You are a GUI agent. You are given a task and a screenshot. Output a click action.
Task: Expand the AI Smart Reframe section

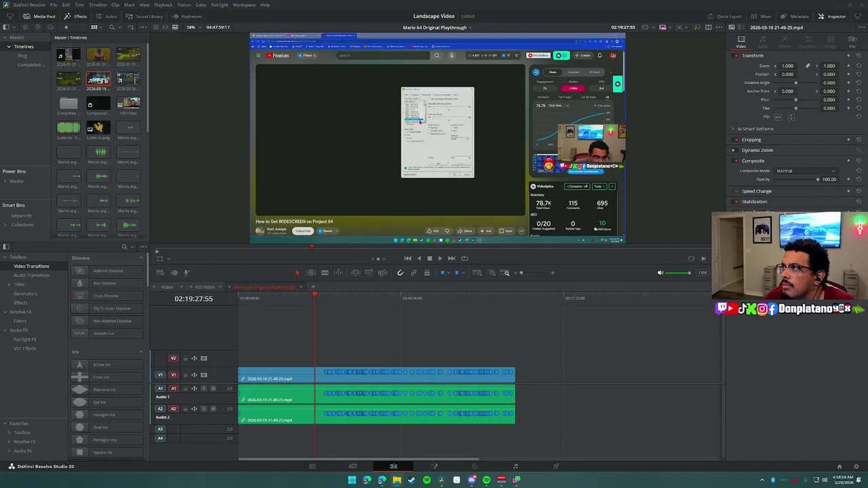coord(733,129)
